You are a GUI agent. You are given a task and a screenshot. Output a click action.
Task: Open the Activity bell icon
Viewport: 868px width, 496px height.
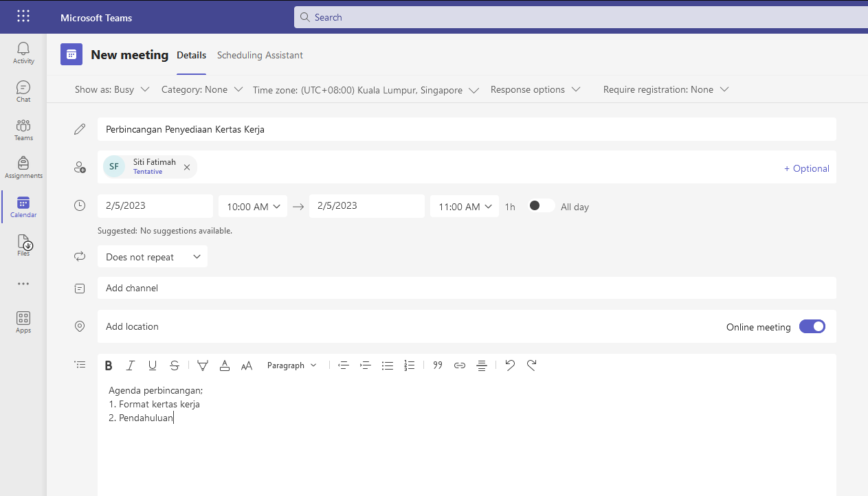(23, 52)
